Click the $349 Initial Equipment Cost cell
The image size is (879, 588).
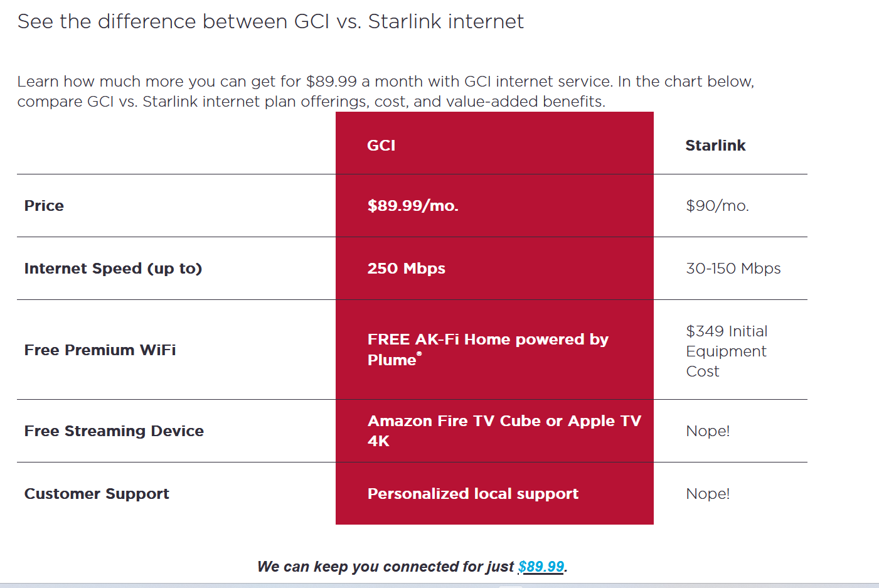(x=727, y=351)
